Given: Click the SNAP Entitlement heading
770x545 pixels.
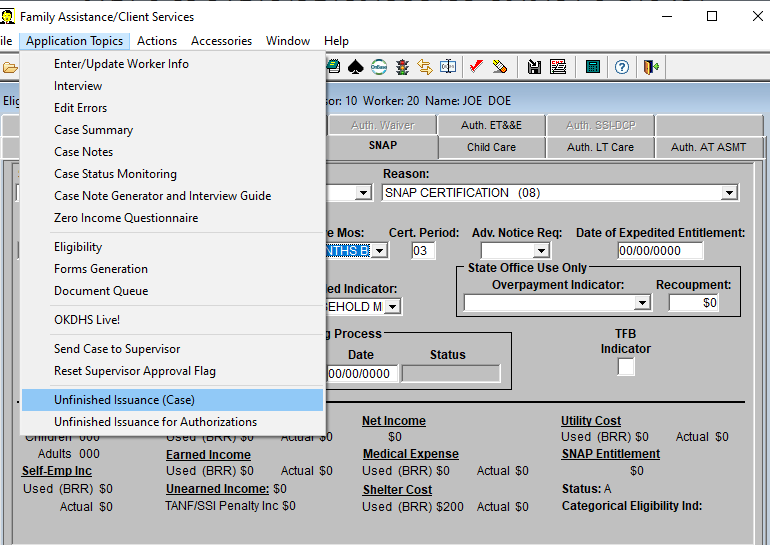Looking at the screenshot, I should coord(611,454).
